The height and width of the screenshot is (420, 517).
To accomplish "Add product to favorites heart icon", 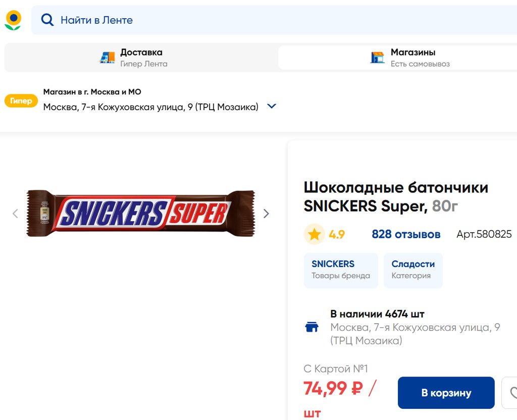I will 511,393.
